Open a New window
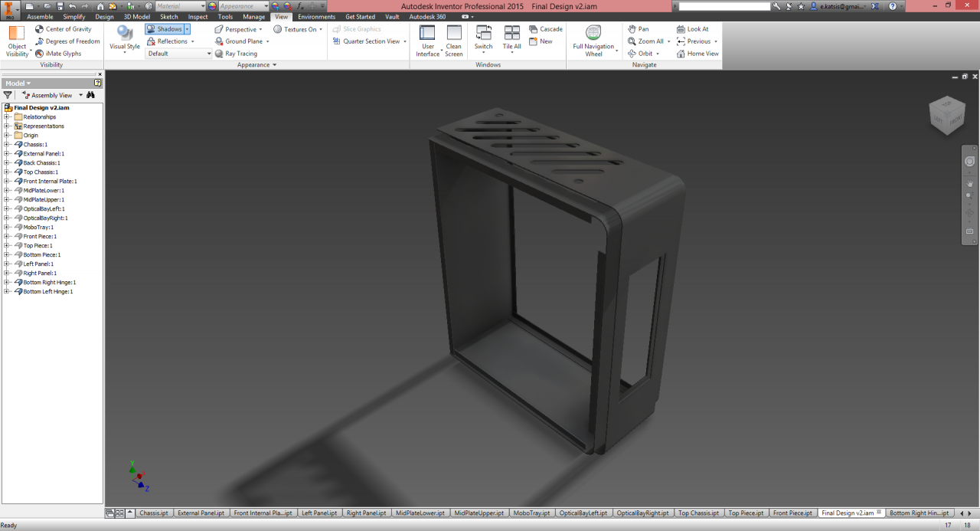980x531 pixels. (541, 41)
